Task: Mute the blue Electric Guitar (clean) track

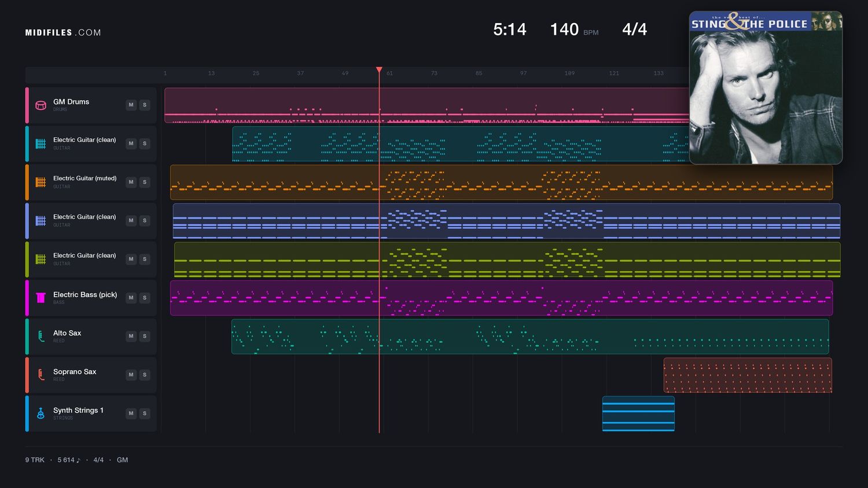Action: coord(131,221)
